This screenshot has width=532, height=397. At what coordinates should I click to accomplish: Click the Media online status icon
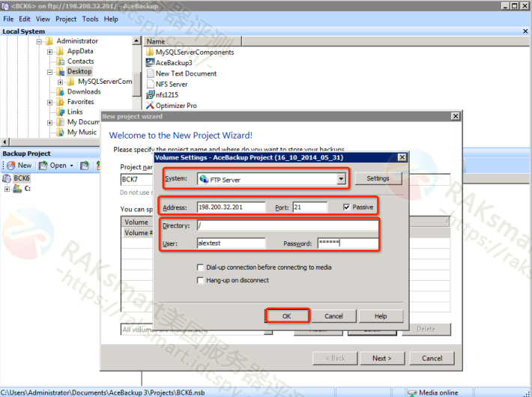coord(412,393)
